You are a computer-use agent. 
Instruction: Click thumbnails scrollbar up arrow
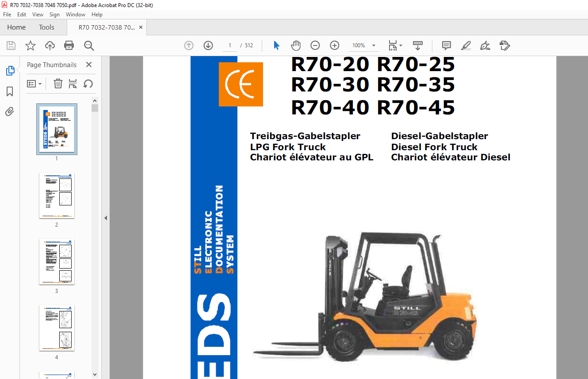pyautogui.click(x=95, y=100)
